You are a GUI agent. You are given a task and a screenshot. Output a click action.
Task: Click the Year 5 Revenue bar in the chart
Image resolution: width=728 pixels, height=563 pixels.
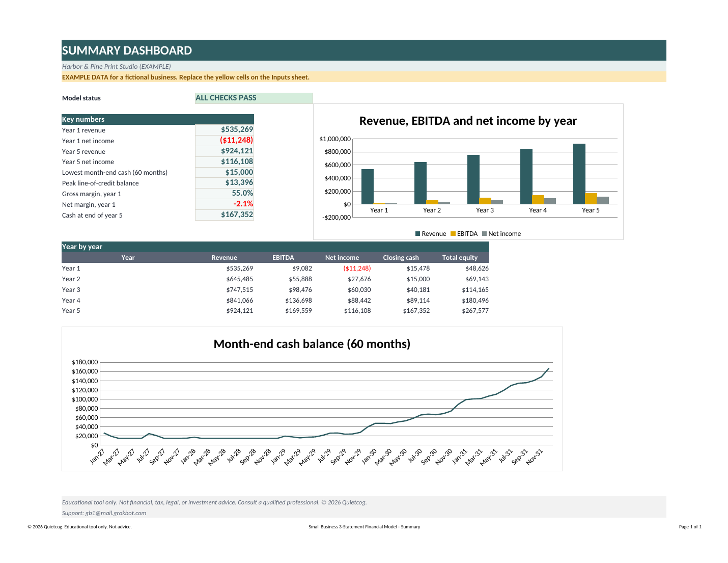coord(579,174)
